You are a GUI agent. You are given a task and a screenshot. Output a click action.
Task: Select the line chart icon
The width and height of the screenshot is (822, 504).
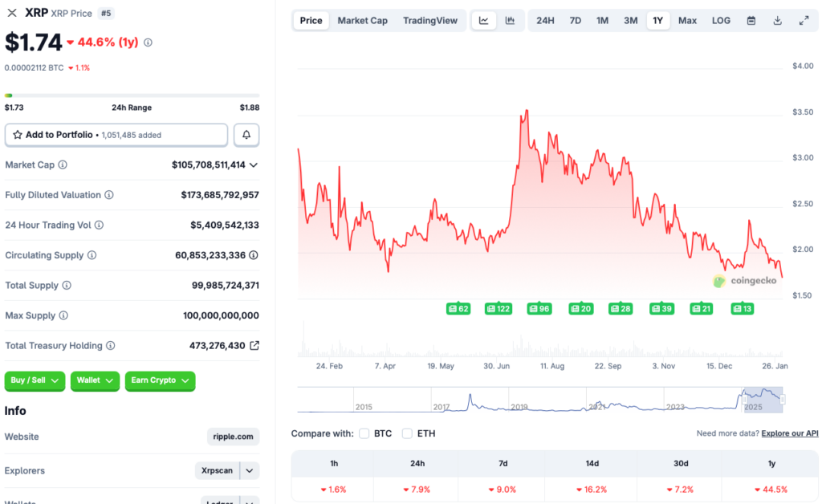tap(483, 20)
